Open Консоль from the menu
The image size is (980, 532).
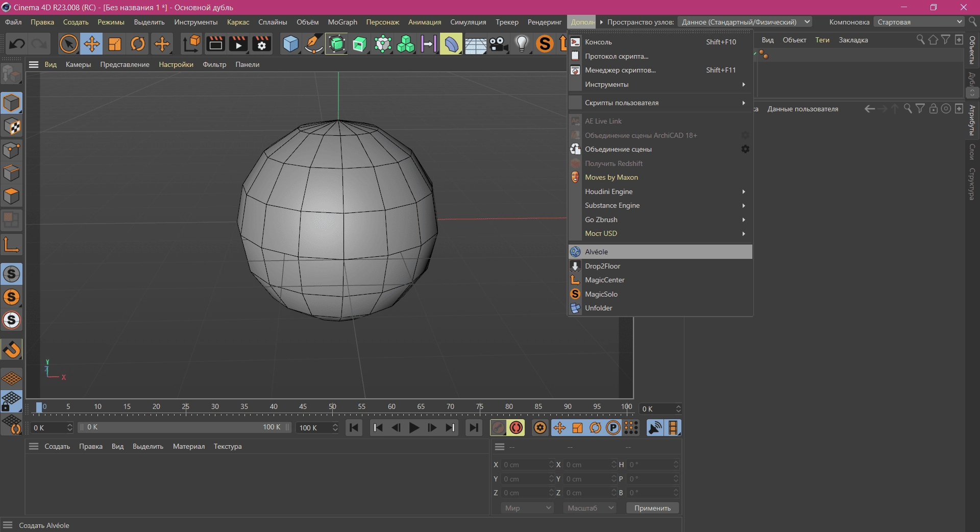click(x=660, y=42)
